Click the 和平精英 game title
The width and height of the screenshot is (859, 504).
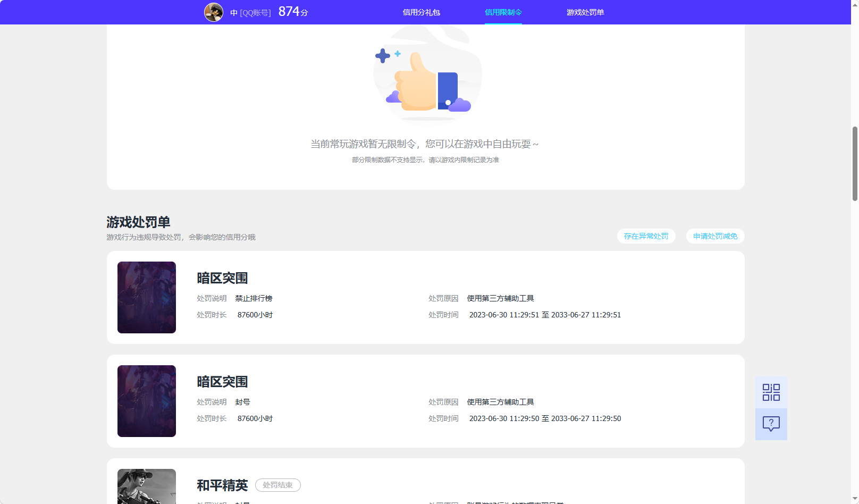[222, 485]
